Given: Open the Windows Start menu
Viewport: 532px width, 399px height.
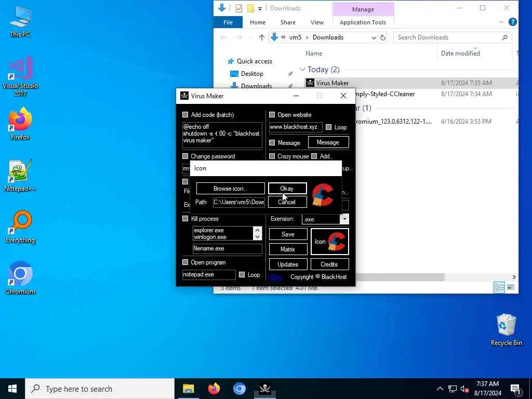Looking at the screenshot, I should (x=12, y=389).
